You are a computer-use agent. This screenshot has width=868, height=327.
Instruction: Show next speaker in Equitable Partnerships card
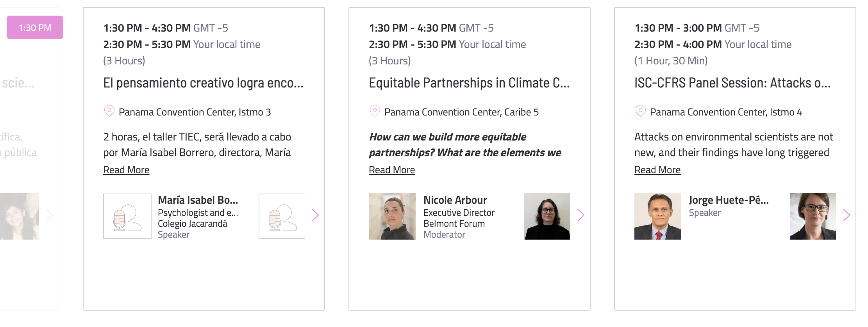581,215
